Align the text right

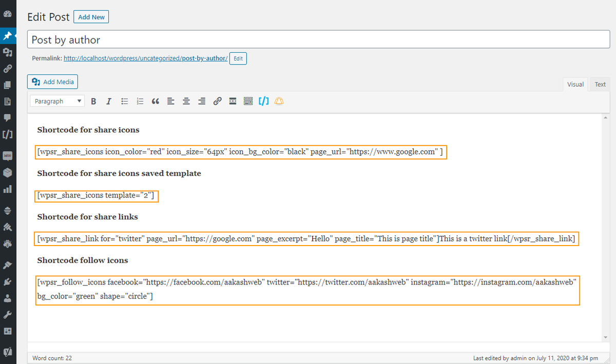[x=202, y=102]
